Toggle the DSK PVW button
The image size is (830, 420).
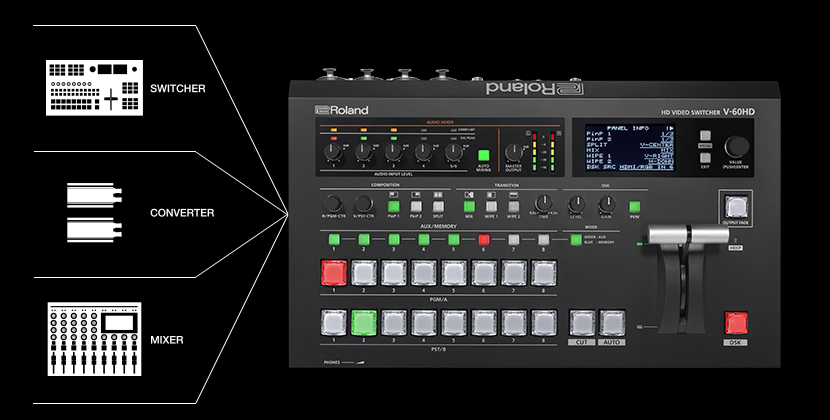coord(634,207)
